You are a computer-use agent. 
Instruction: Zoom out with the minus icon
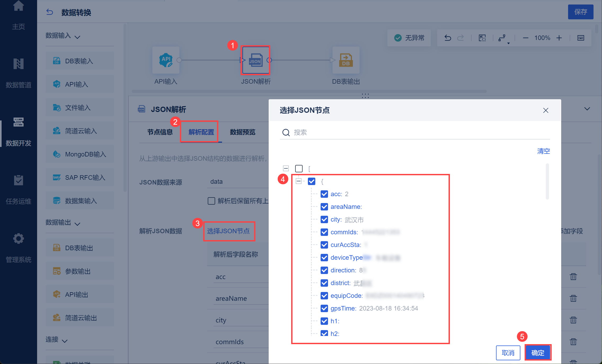526,38
